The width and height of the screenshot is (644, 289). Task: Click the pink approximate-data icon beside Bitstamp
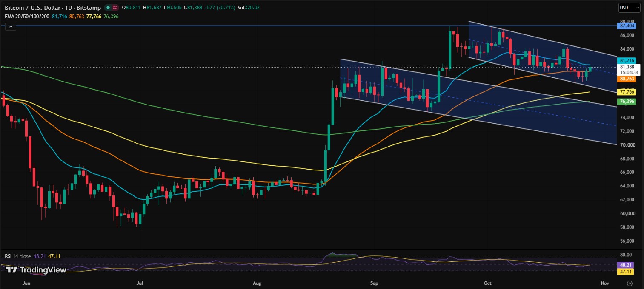(x=115, y=8)
